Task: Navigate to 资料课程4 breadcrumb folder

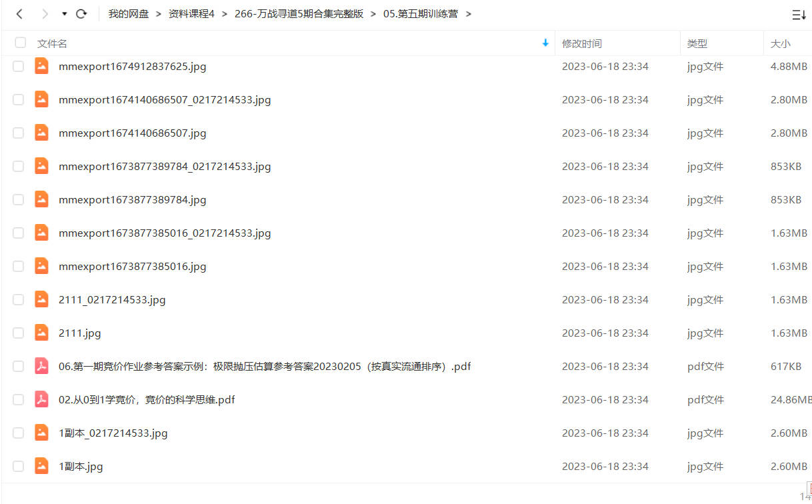Action: tap(191, 13)
